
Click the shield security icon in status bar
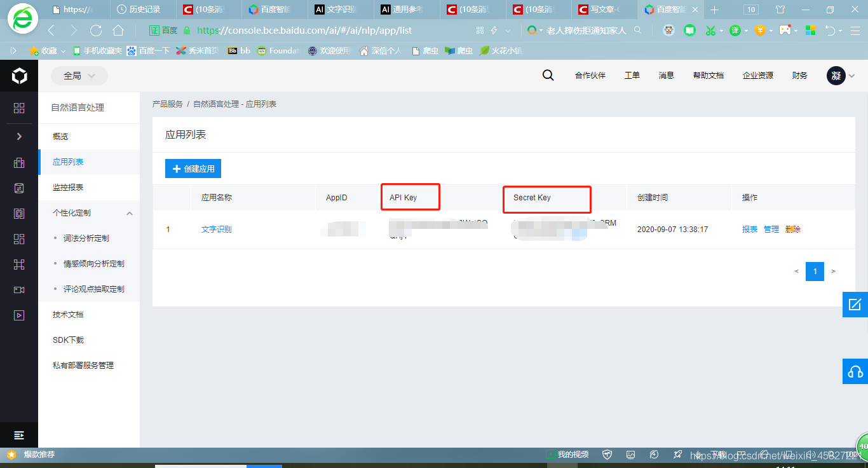click(607, 455)
